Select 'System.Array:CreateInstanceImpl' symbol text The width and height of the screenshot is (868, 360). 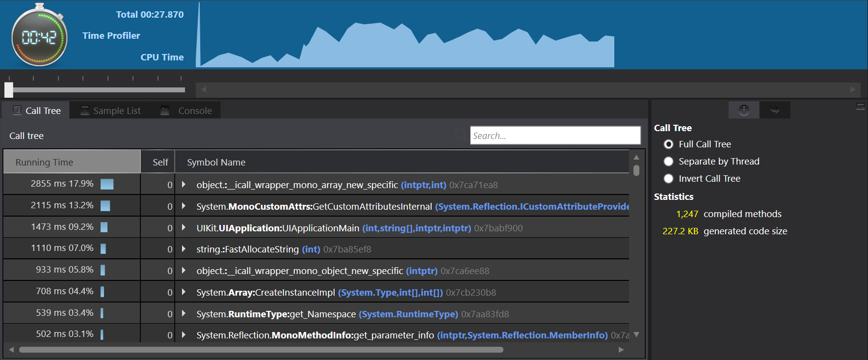[265, 293]
